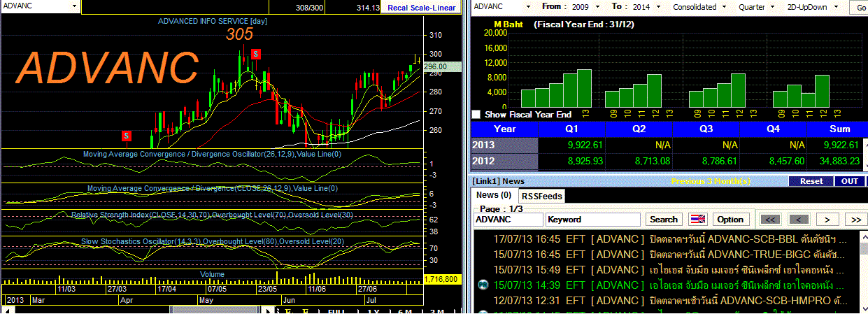The image size is (868, 314).
Task: Open the chart symbol ADVANC dropdown
Action: click(74, 6)
